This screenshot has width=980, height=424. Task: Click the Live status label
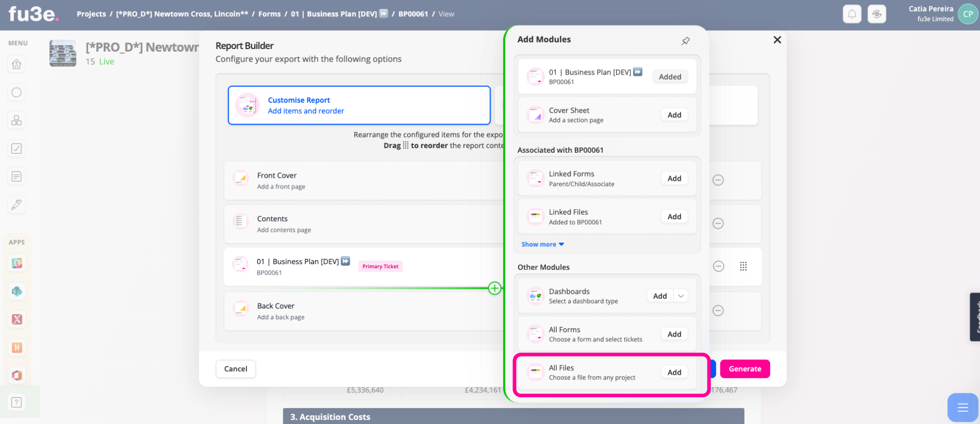(x=107, y=61)
